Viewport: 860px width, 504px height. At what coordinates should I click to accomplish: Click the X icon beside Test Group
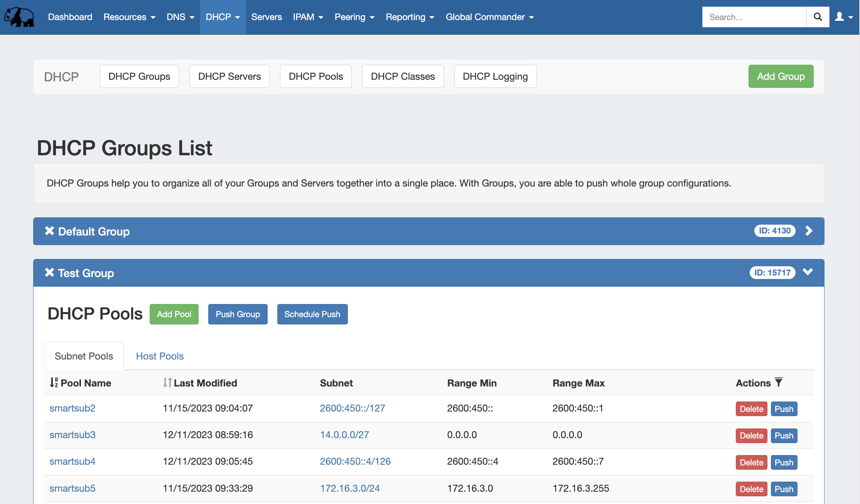point(49,272)
